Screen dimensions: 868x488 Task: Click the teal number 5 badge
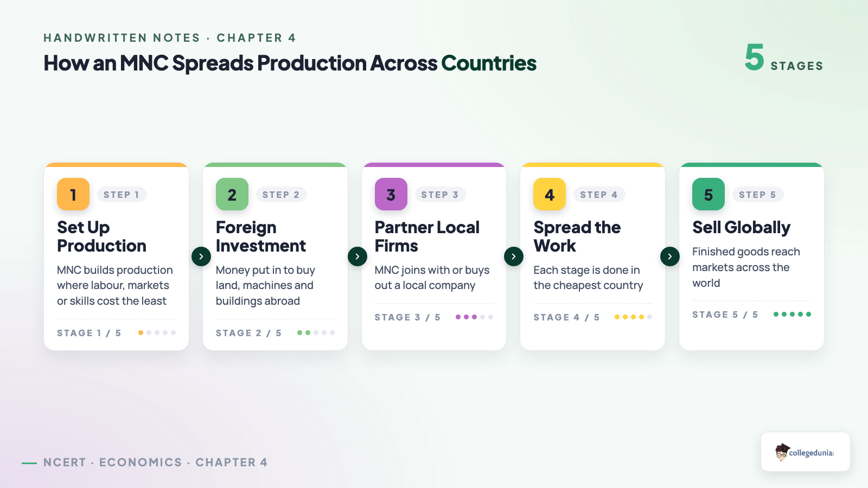pyautogui.click(x=709, y=194)
